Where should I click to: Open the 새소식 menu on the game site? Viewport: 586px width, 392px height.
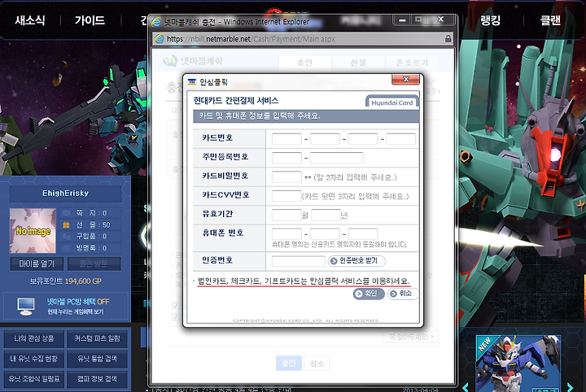coord(30,20)
